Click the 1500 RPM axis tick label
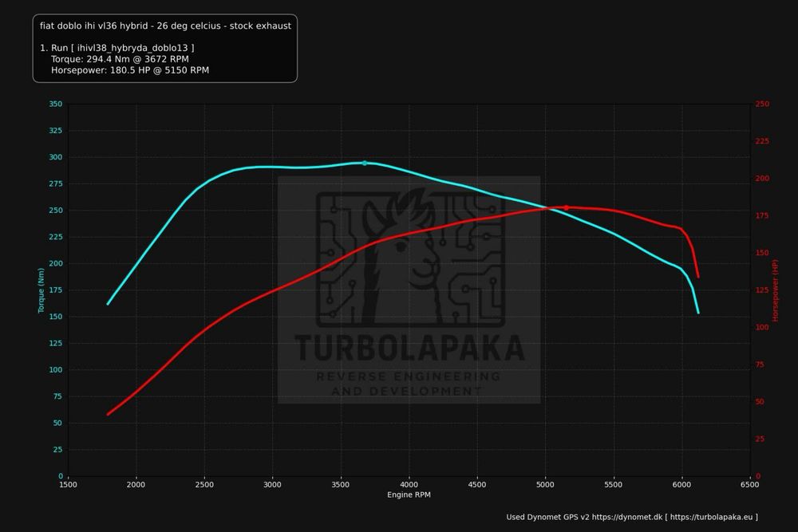798x532 pixels. tap(68, 485)
